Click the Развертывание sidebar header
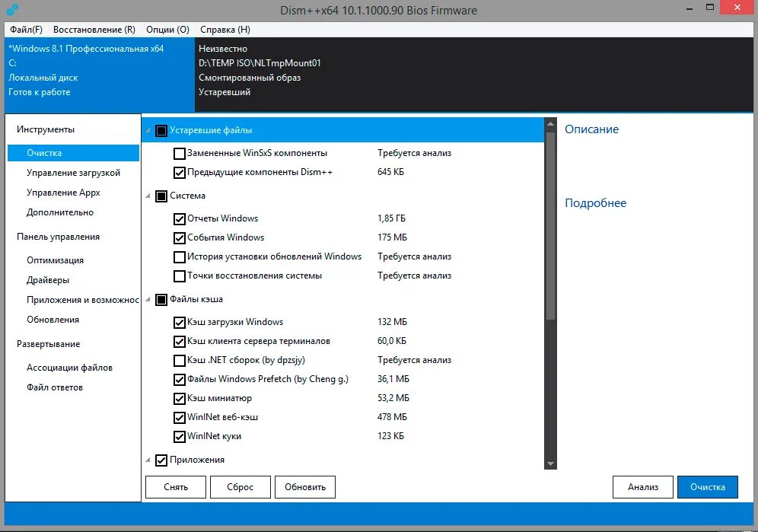This screenshot has width=758, height=532. point(49,344)
